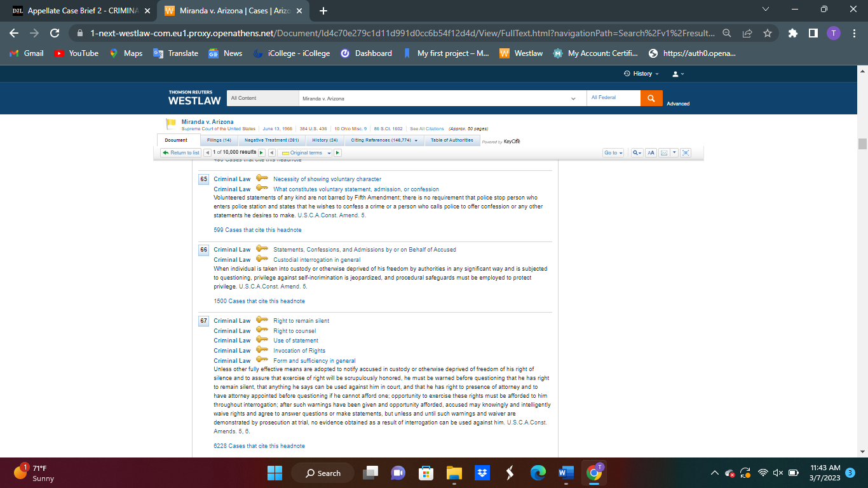Open See All Citations link

point(427,129)
